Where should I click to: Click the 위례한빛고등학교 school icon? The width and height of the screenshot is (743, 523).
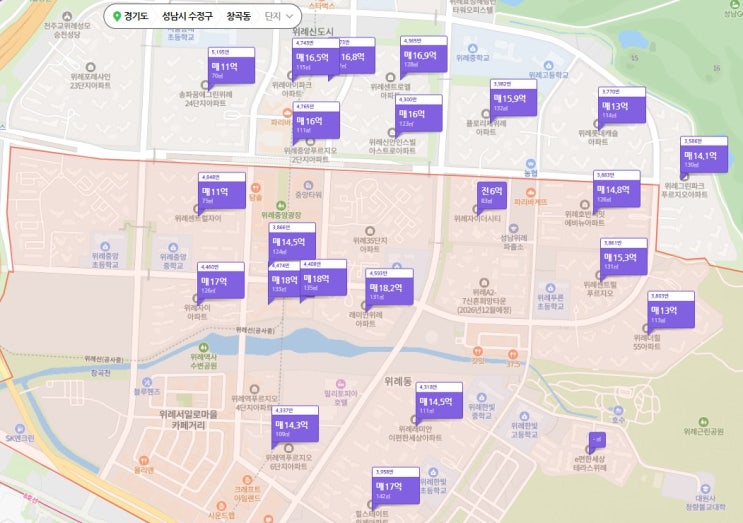[x=524, y=416]
